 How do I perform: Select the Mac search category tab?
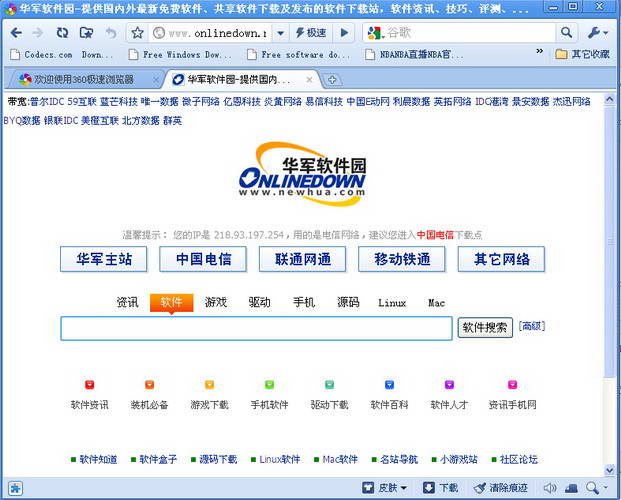(x=436, y=303)
